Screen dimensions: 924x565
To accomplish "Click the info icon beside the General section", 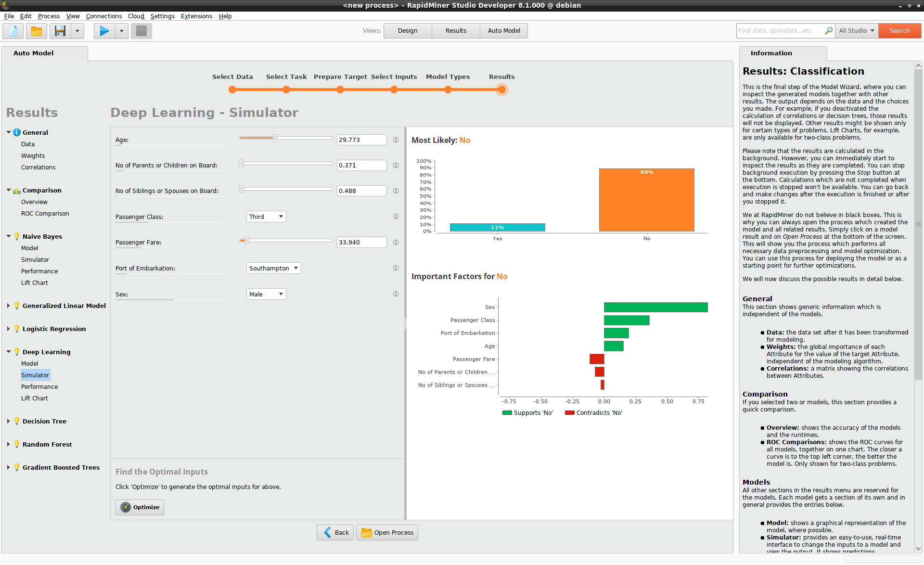I will [x=17, y=132].
